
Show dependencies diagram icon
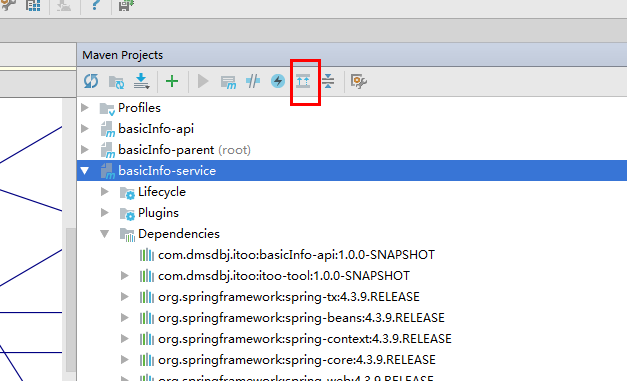(303, 82)
